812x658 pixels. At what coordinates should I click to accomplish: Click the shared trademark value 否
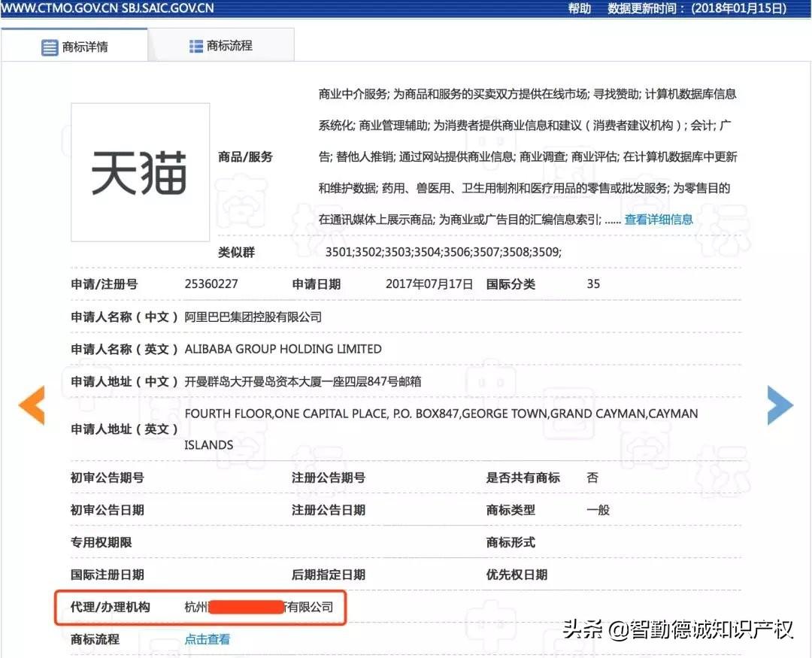pyautogui.click(x=592, y=478)
